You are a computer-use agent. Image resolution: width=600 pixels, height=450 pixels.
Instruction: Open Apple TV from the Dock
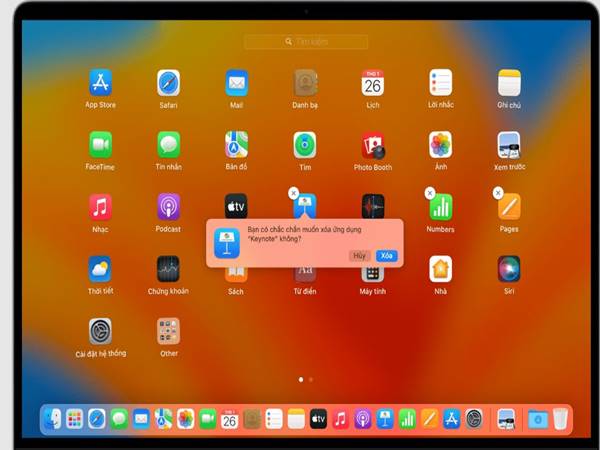[x=318, y=419]
